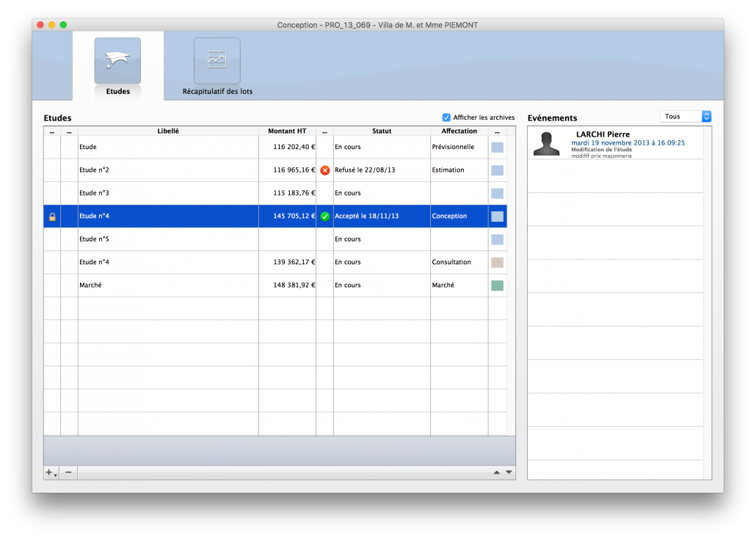Screen dimensions: 756x539
Task: Select the Marché study label
Action: (x=90, y=285)
